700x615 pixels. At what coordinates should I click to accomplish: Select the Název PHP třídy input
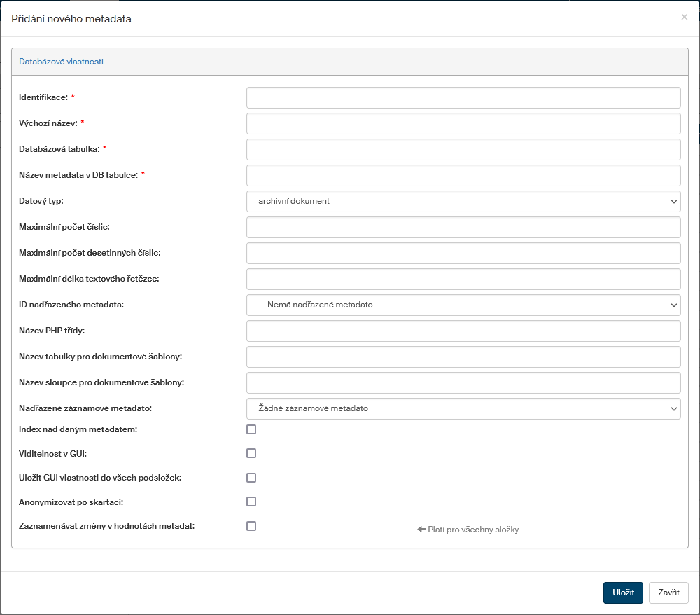[463, 331]
